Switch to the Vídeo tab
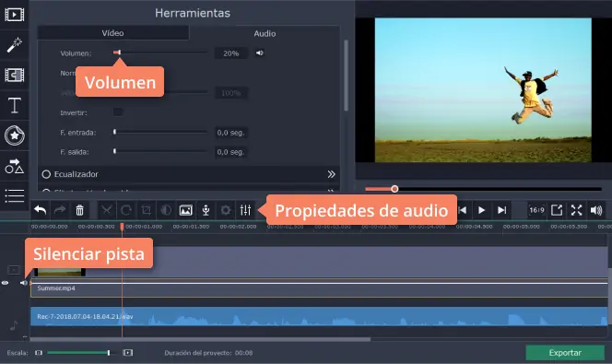612x364 pixels. [x=112, y=33]
